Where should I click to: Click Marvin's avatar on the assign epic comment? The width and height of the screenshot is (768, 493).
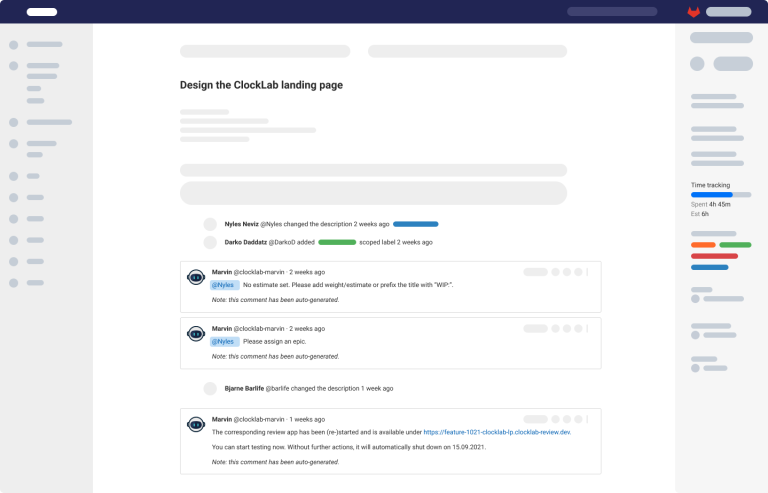[196, 334]
